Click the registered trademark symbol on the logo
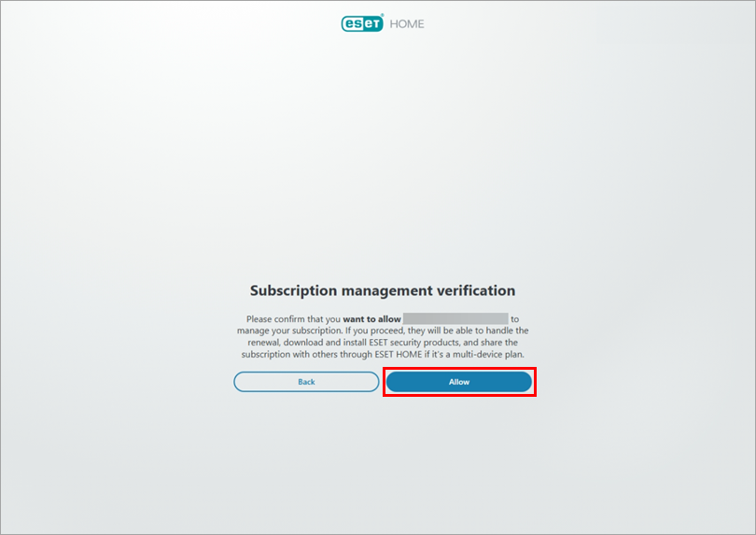The image size is (756, 535). coord(383,15)
